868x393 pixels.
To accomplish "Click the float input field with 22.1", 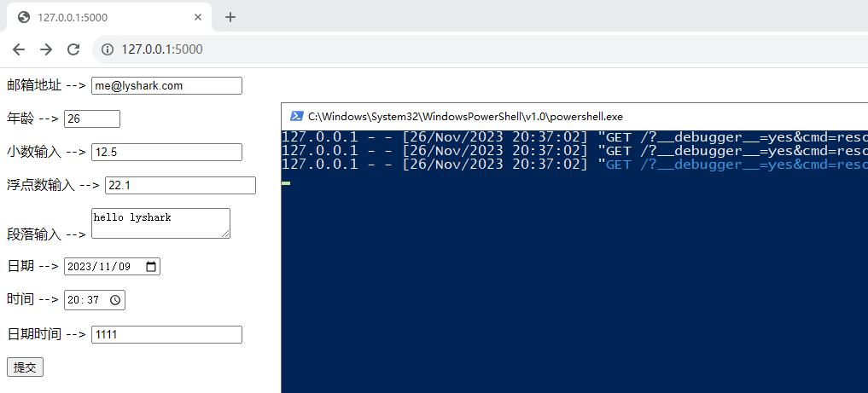I will (x=180, y=185).
